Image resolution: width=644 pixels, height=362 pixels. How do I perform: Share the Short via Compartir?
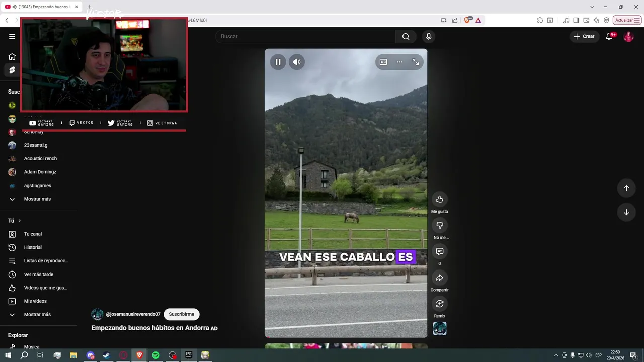click(x=439, y=278)
